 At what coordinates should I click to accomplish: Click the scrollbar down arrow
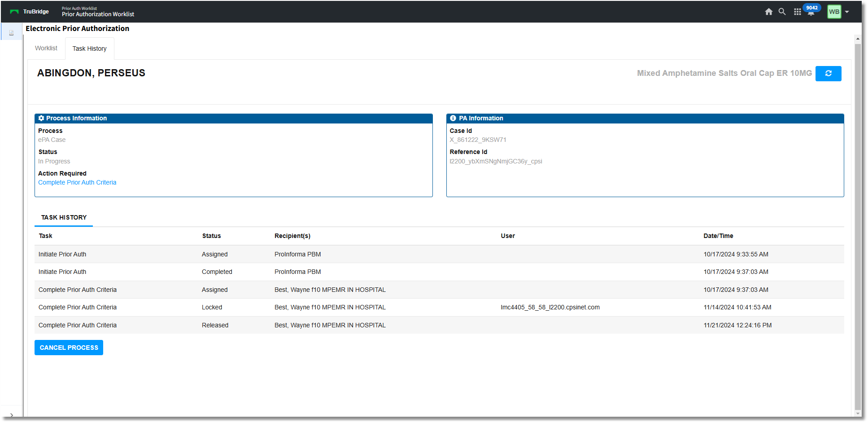click(858, 414)
